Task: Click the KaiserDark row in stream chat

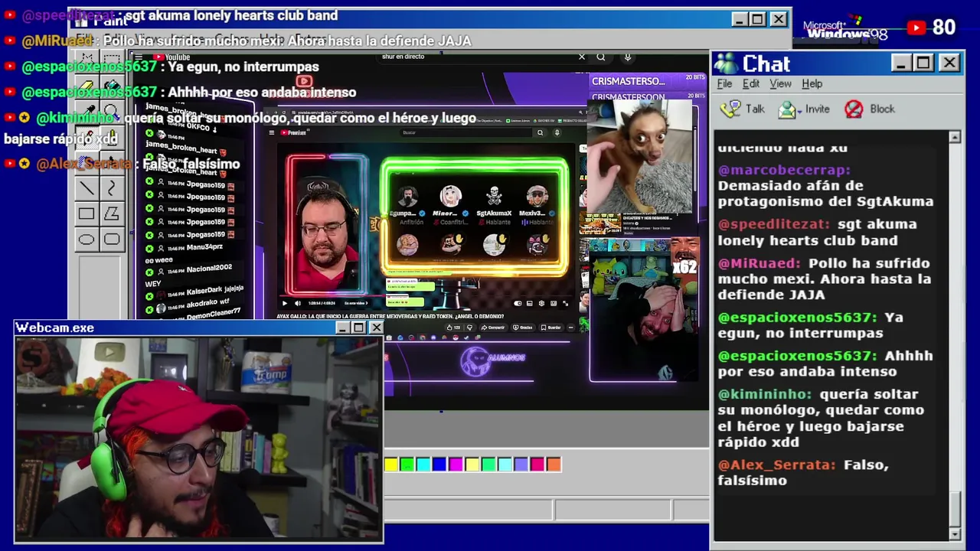Action: [195, 291]
